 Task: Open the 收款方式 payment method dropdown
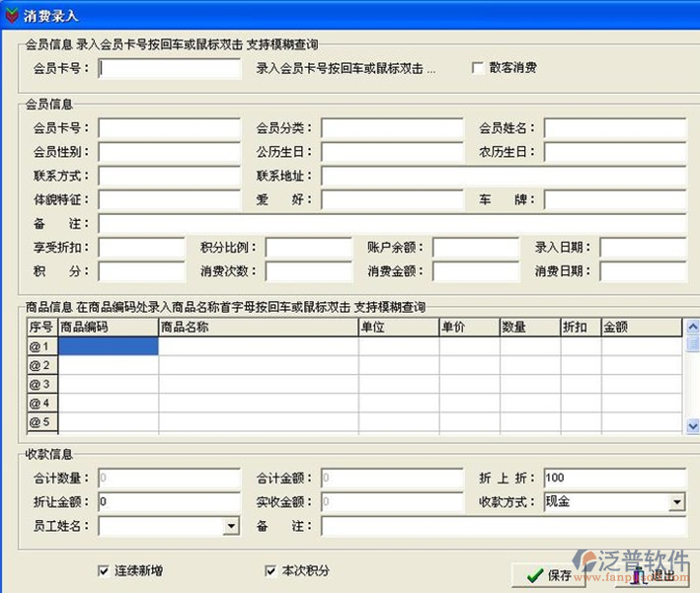(x=676, y=503)
